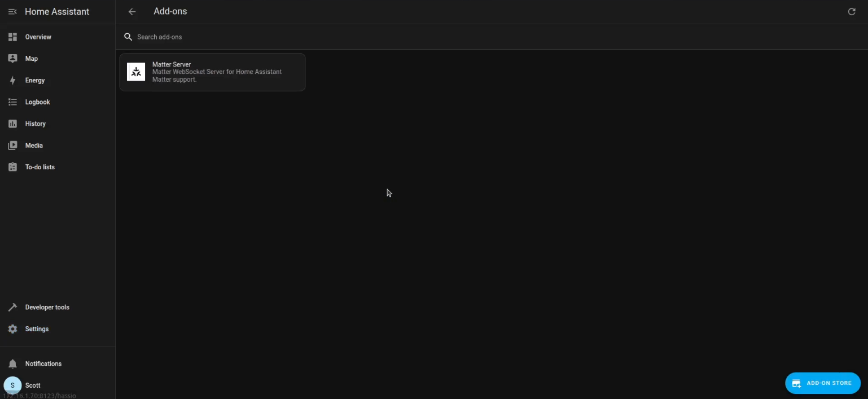Open the Add-on Store button
Image resolution: width=868 pixels, height=399 pixels.
tap(823, 383)
